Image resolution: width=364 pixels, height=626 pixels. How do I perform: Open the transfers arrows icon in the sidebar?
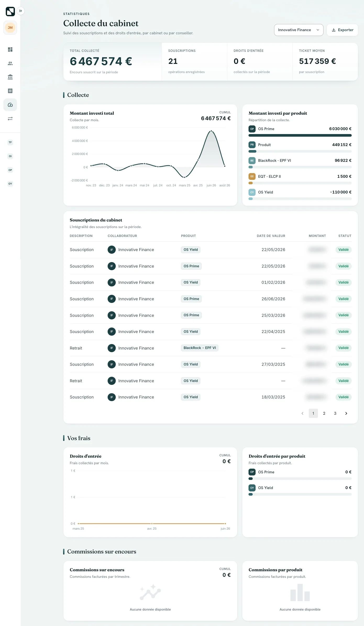pyautogui.click(x=10, y=119)
